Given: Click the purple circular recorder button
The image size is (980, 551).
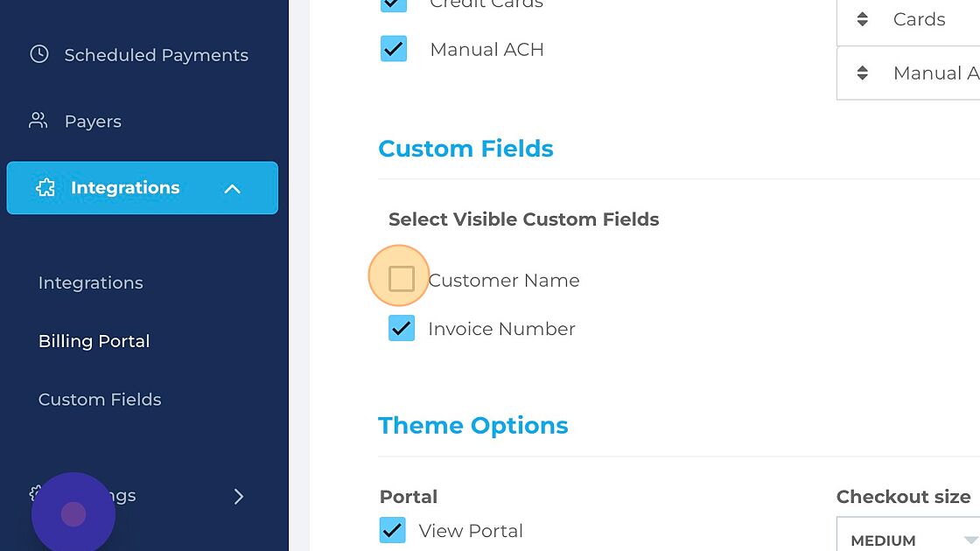Looking at the screenshot, I should pos(73,513).
